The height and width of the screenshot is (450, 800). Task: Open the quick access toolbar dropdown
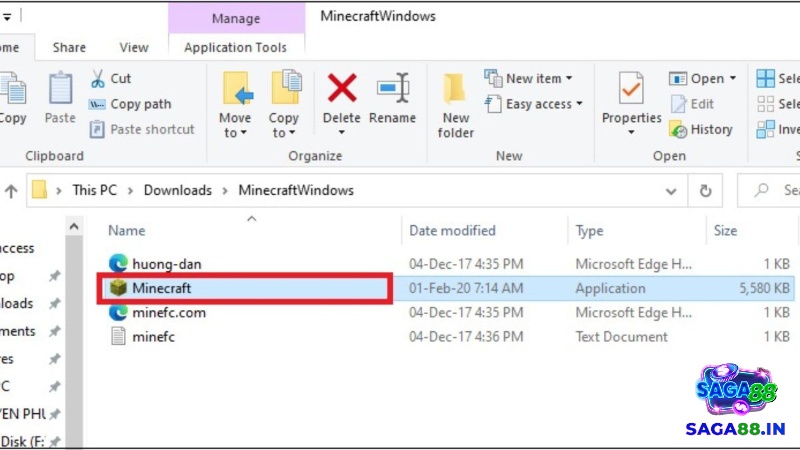pyautogui.click(x=7, y=17)
